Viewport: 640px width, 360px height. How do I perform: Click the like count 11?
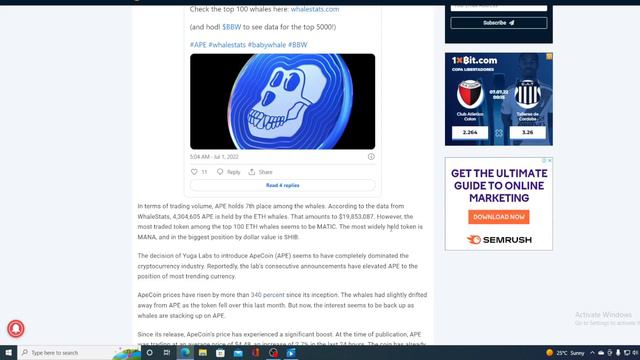point(204,172)
